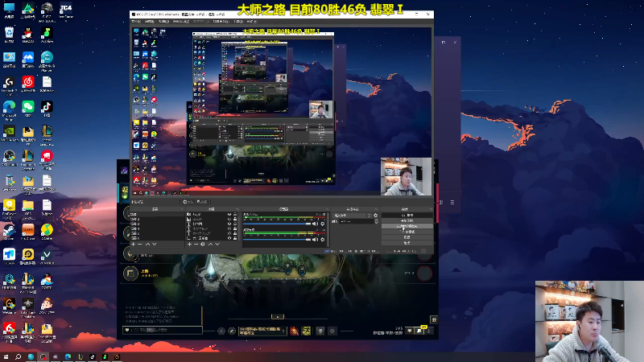Viewport: 644px width, 362px height.
Task: Toggle visibility eye of fourth source
Action: pos(229,228)
